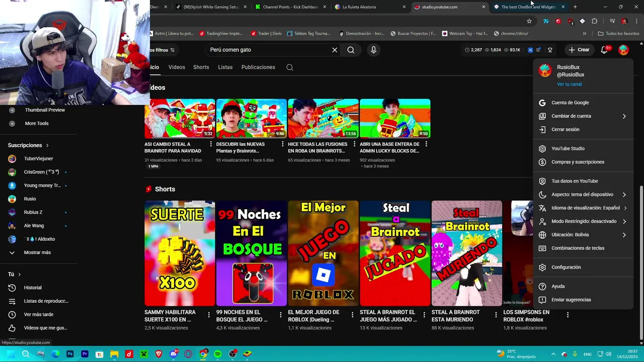
Task: Open the TubeBuddy 'Tb' extension icon
Action: click(x=546, y=21)
